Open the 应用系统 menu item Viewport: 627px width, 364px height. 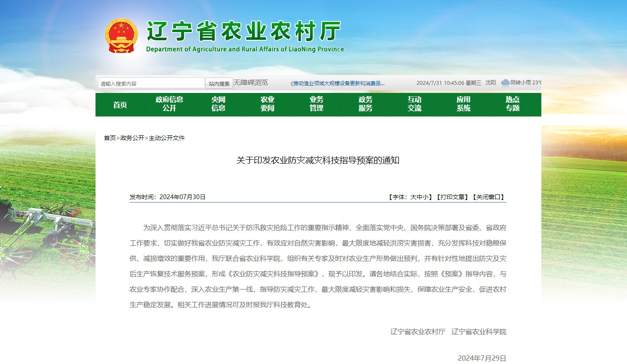[x=463, y=104]
